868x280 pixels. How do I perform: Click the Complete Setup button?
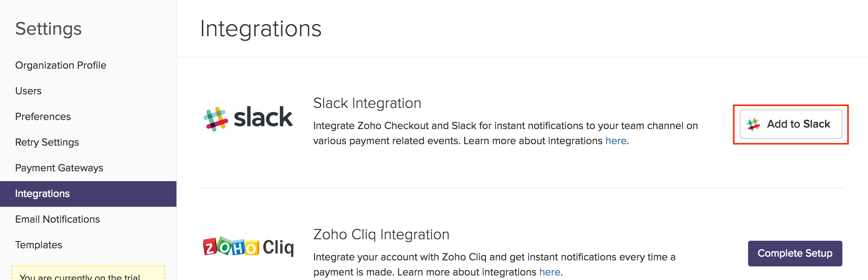pos(795,253)
